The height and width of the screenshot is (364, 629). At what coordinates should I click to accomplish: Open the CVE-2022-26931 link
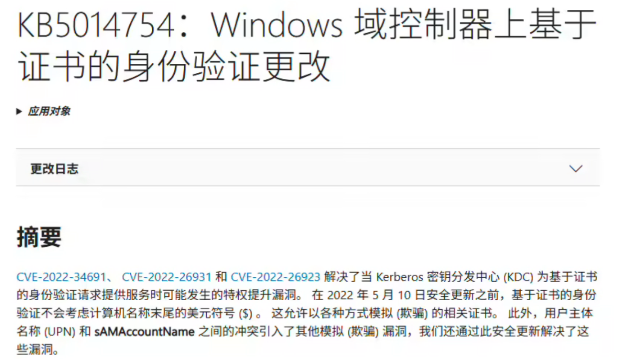tap(167, 277)
